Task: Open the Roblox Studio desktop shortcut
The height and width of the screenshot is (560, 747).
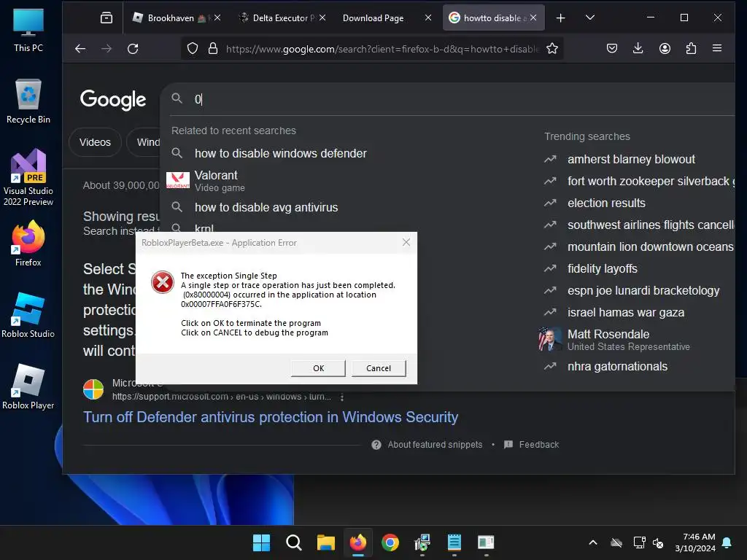Action: click(x=28, y=315)
